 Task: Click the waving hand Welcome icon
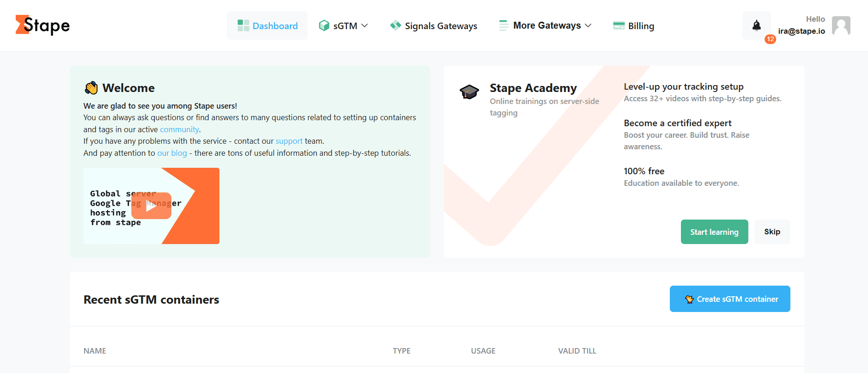91,88
